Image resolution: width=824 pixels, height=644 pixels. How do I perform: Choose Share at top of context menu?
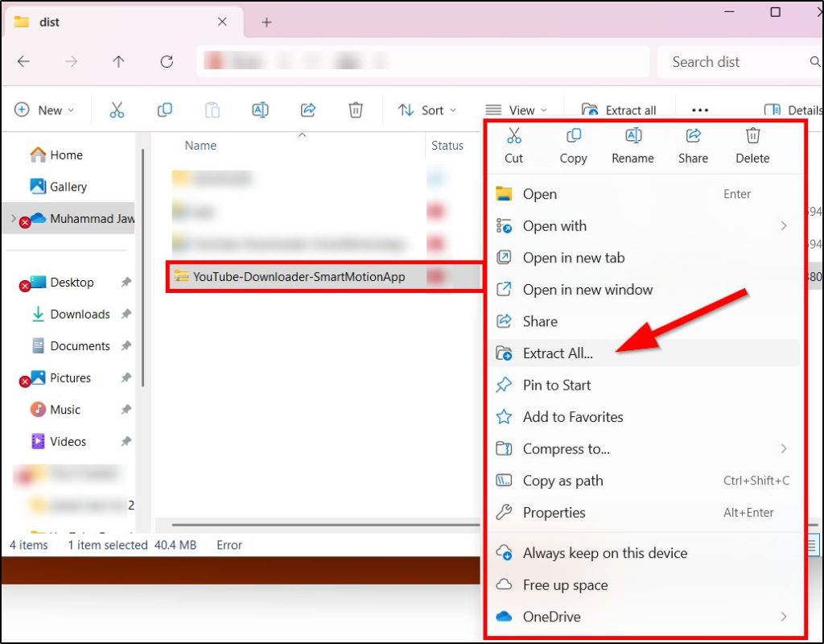693,147
